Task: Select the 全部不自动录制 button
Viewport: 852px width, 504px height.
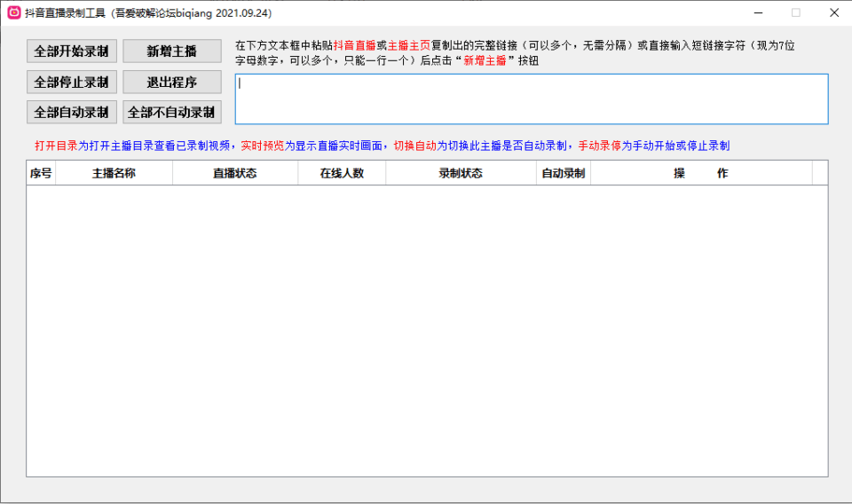Action: coord(171,113)
